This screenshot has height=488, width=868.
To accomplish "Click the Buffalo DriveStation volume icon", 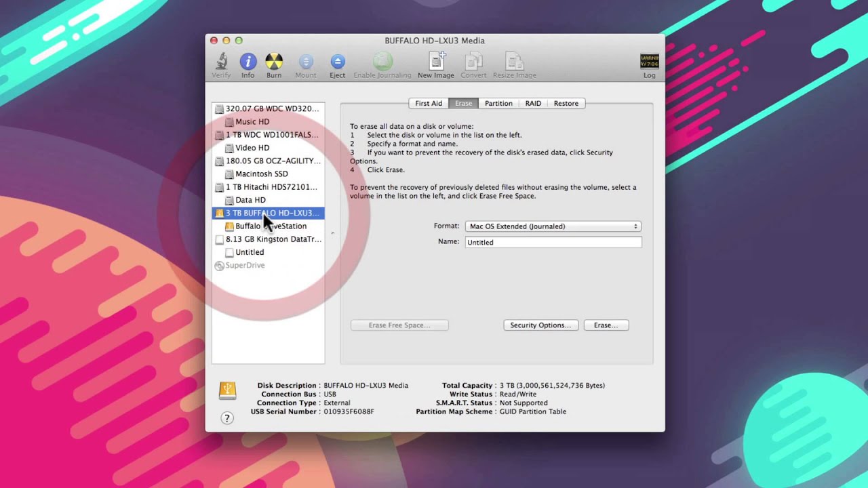I will (229, 226).
